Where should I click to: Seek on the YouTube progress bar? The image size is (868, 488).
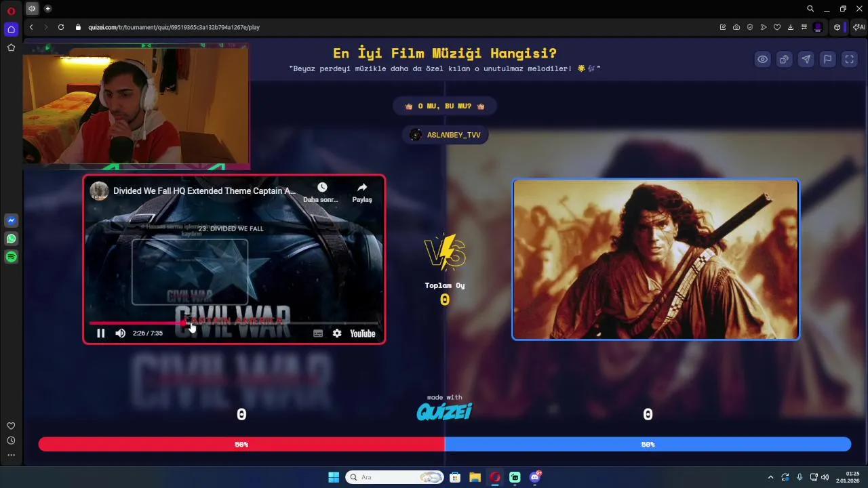[234, 323]
